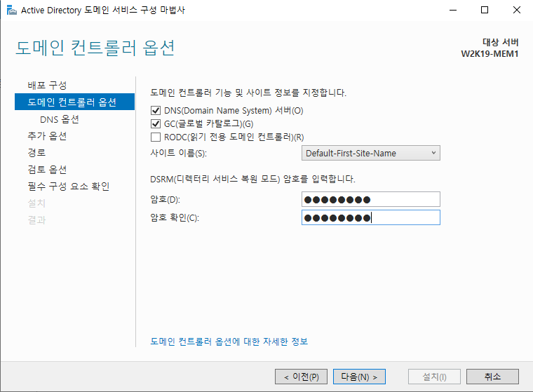Enable the RODC(읽기 전용 도메인 컨트롤러) checkbox
The image size is (533, 392).
click(156, 137)
